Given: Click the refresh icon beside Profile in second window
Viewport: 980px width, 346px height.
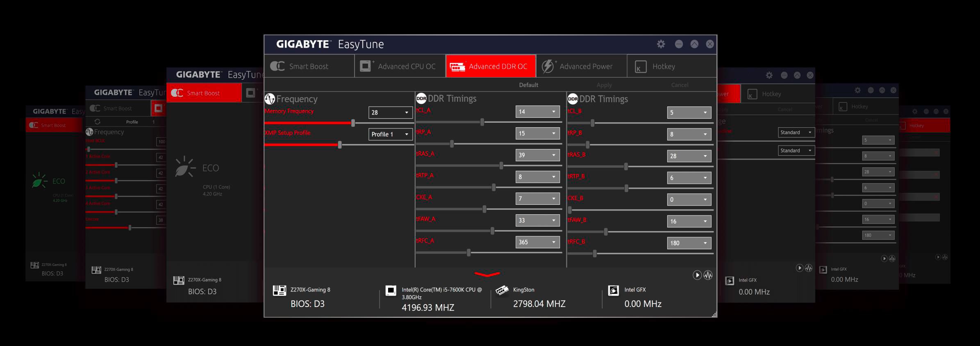Looking at the screenshot, I should coord(98,121).
